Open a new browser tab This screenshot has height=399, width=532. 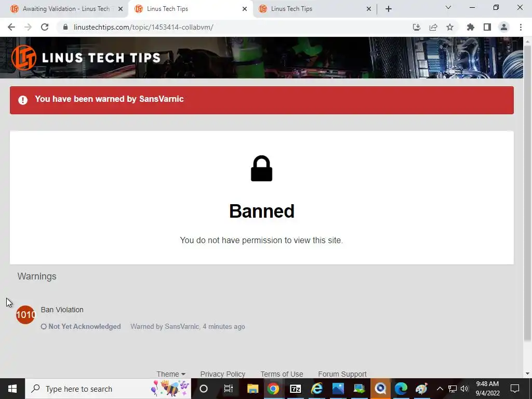click(x=389, y=9)
